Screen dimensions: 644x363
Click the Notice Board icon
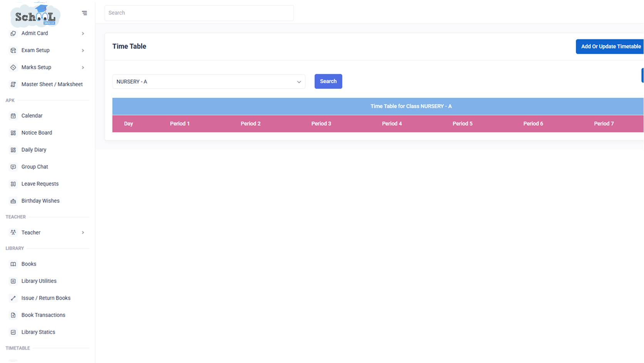13,133
